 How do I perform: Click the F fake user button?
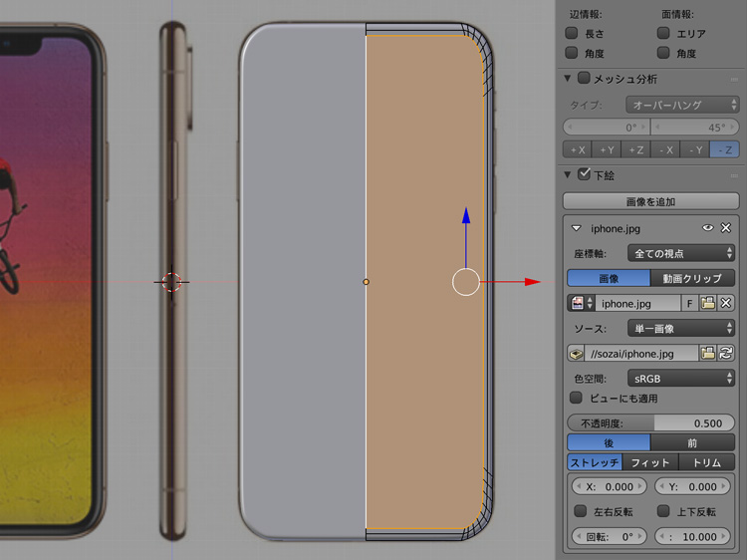pos(690,303)
